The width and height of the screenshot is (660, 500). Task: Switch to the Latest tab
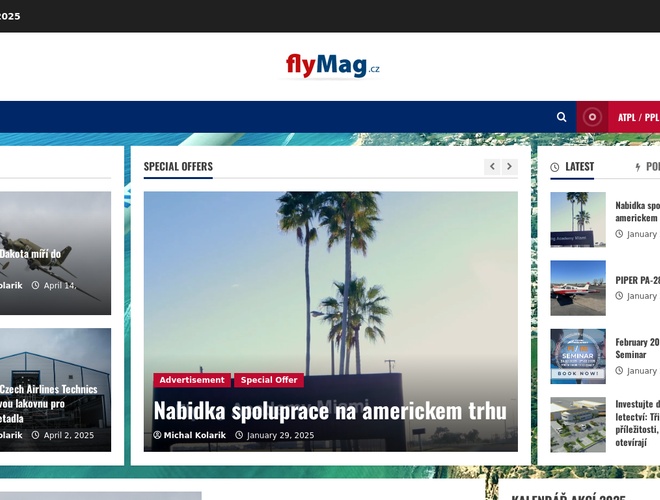click(x=572, y=167)
